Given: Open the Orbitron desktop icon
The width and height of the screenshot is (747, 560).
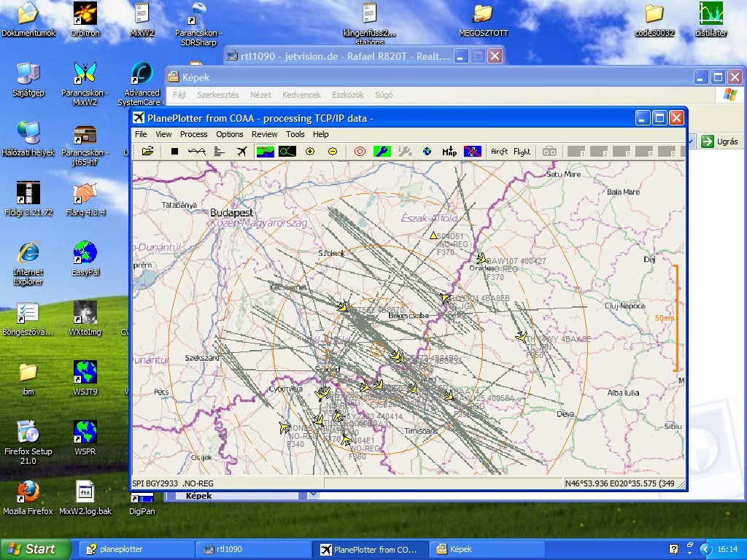Looking at the screenshot, I should (85, 19).
